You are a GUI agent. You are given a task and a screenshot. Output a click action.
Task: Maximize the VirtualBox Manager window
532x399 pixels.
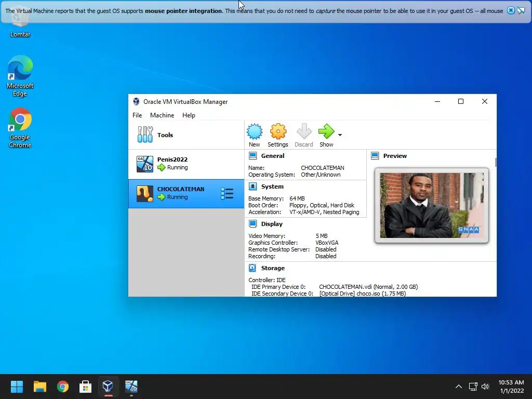tap(461, 101)
